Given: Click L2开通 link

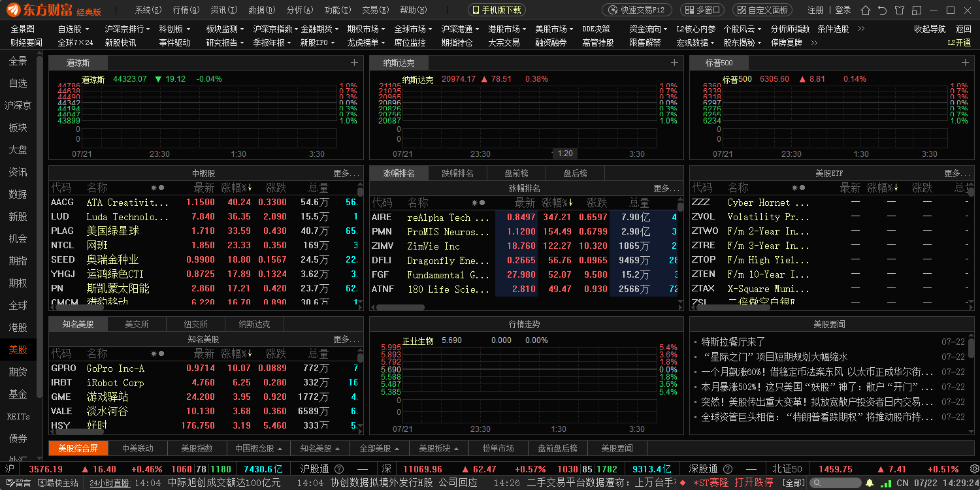Looking at the screenshot, I should pyautogui.click(x=959, y=42).
